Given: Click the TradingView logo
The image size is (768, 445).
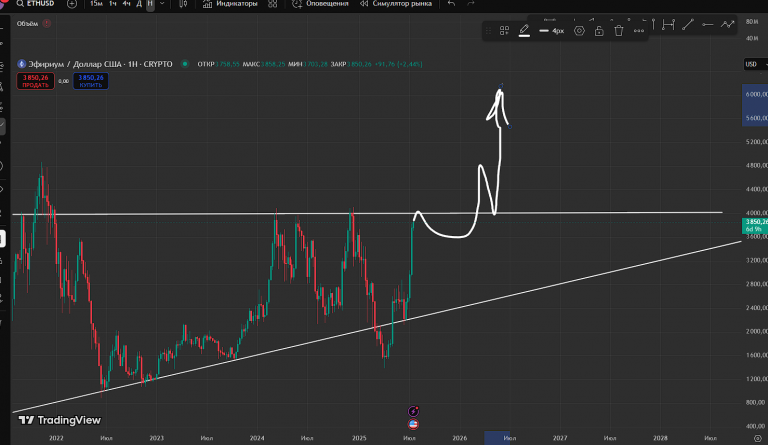Looking at the screenshot, I should tap(60, 420).
